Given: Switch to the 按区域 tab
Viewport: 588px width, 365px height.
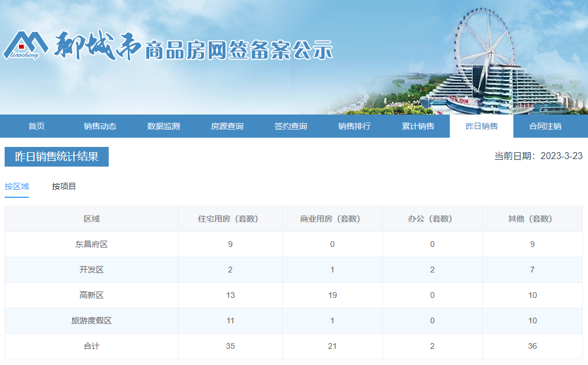Looking at the screenshot, I should pyautogui.click(x=18, y=186).
